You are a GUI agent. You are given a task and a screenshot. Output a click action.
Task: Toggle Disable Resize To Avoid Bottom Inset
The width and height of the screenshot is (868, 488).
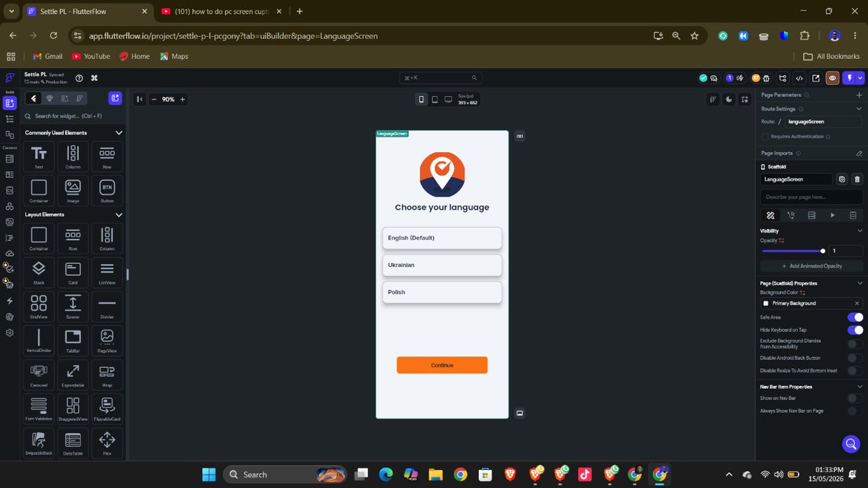click(x=855, y=371)
